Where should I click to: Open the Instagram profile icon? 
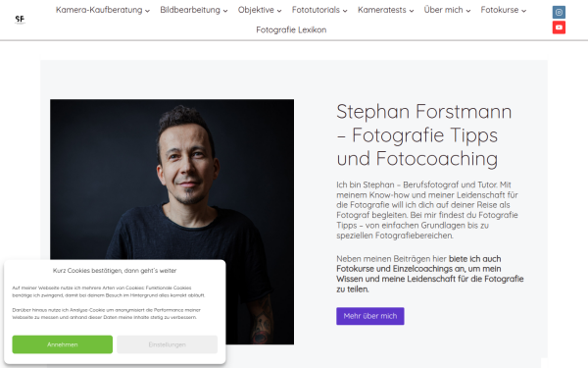coord(559,12)
